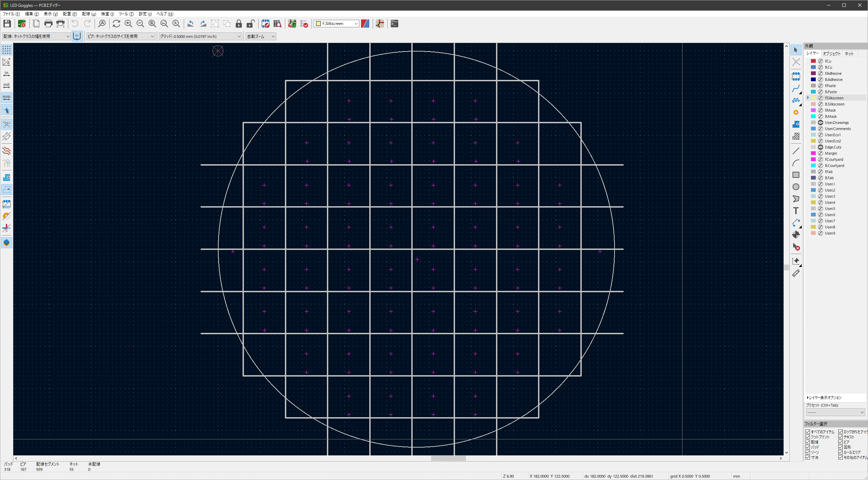The height and width of the screenshot is (480, 868).
Task: Save the board with the floppy disk icon
Action: coord(7,24)
